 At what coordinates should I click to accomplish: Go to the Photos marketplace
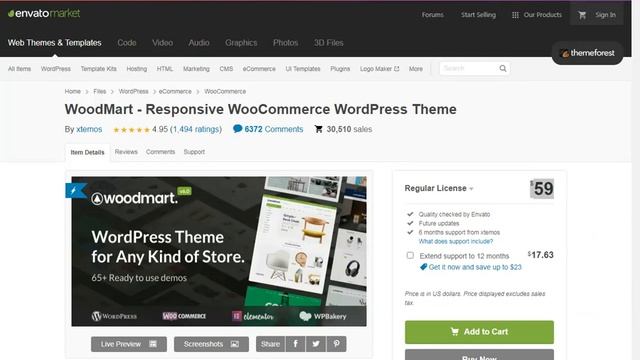pyautogui.click(x=286, y=43)
